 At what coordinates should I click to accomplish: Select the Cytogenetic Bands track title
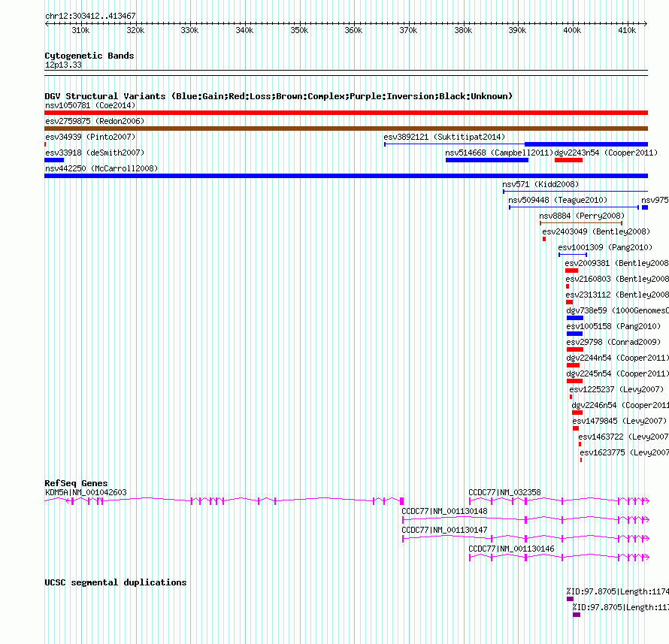click(x=89, y=56)
